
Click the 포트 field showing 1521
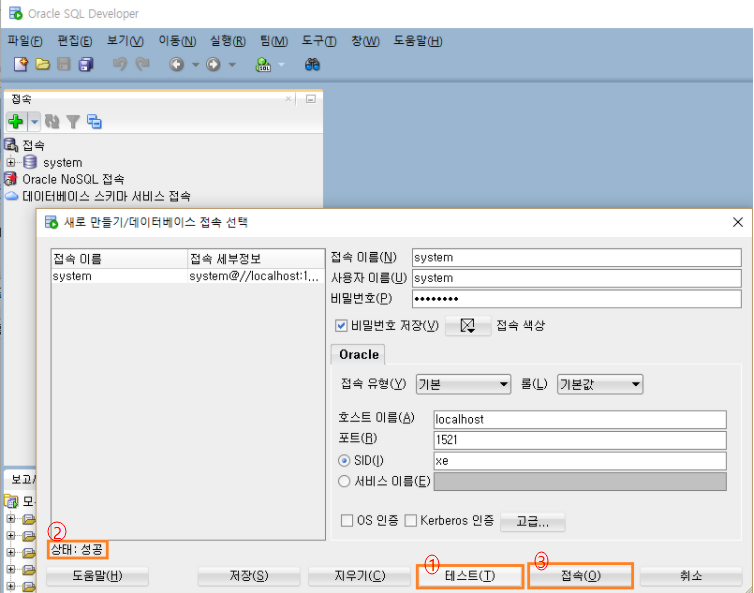tap(579, 440)
